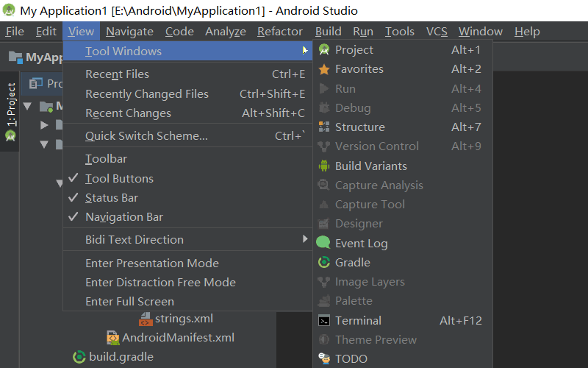Open the 1: Project side tab

[10, 111]
